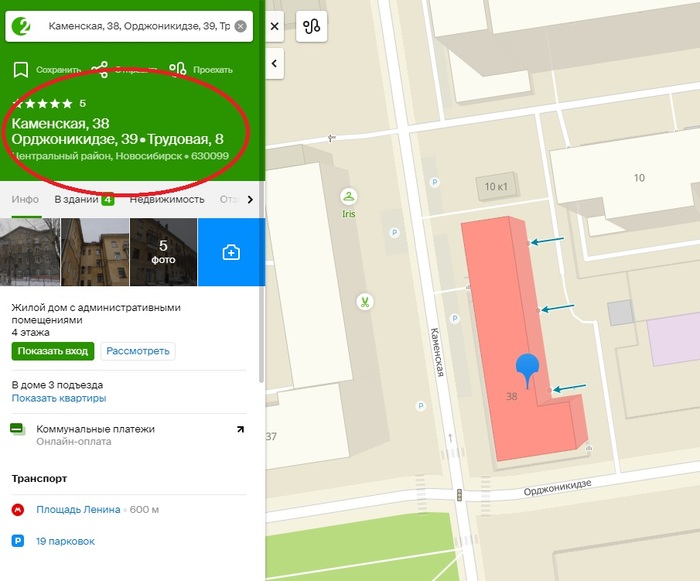Screen dimensions: 700x581
Task: Click the share icon
Action: 99,70
